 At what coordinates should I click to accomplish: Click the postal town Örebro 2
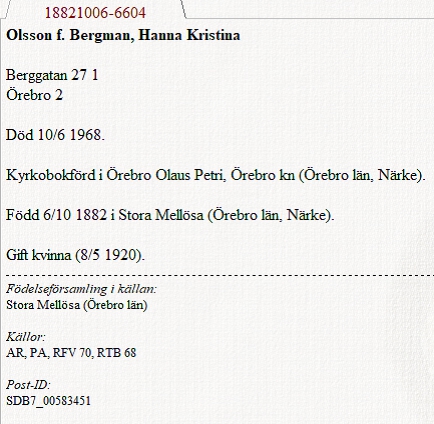pos(34,95)
